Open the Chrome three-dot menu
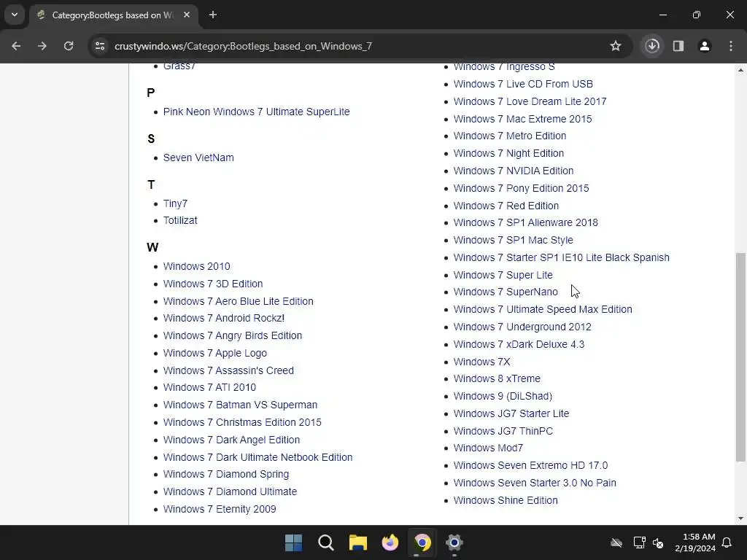The width and height of the screenshot is (747, 560). pos(731,46)
